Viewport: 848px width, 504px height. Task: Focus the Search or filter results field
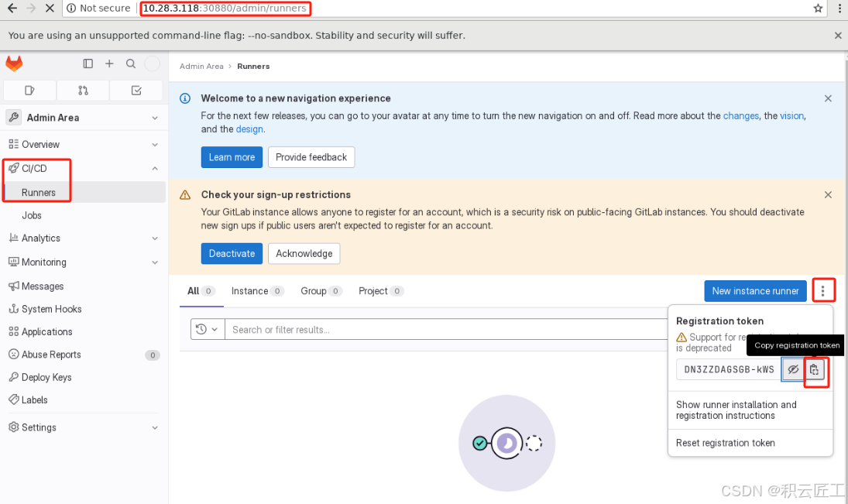pos(446,329)
